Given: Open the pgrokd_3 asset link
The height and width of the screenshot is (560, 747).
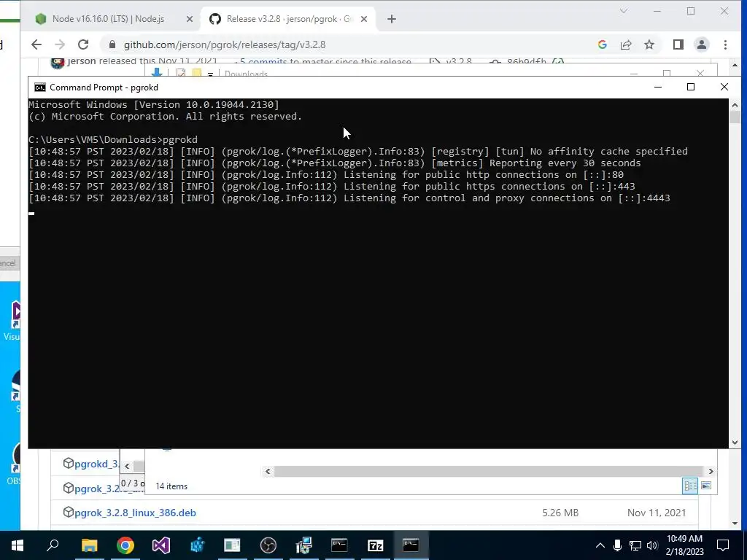Looking at the screenshot, I should coord(97,464).
